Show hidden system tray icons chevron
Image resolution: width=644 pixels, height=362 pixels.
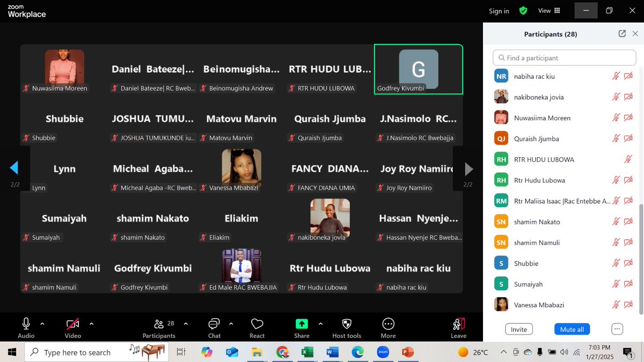point(503,352)
